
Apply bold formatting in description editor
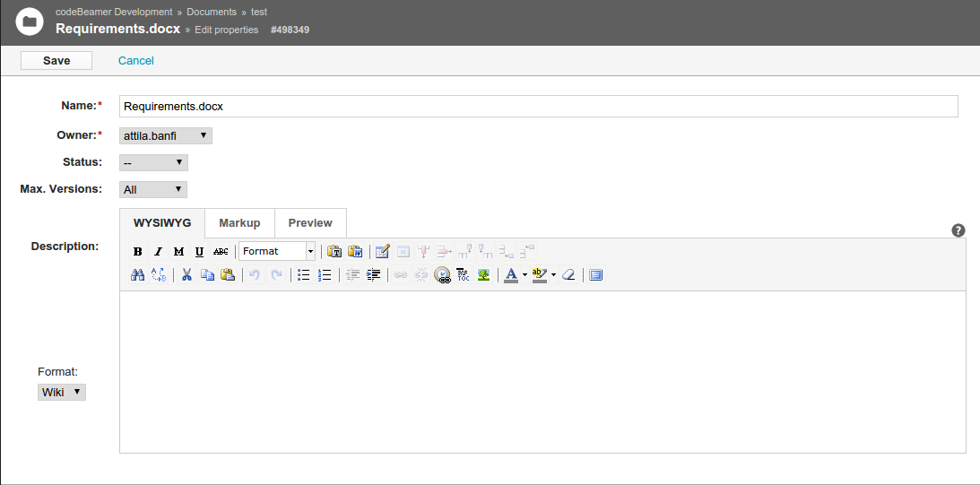point(137,251)
